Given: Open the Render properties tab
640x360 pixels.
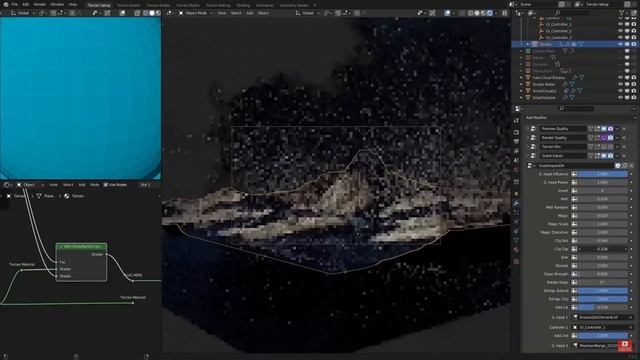Looking at the screenshot, I should coord(516,132).
